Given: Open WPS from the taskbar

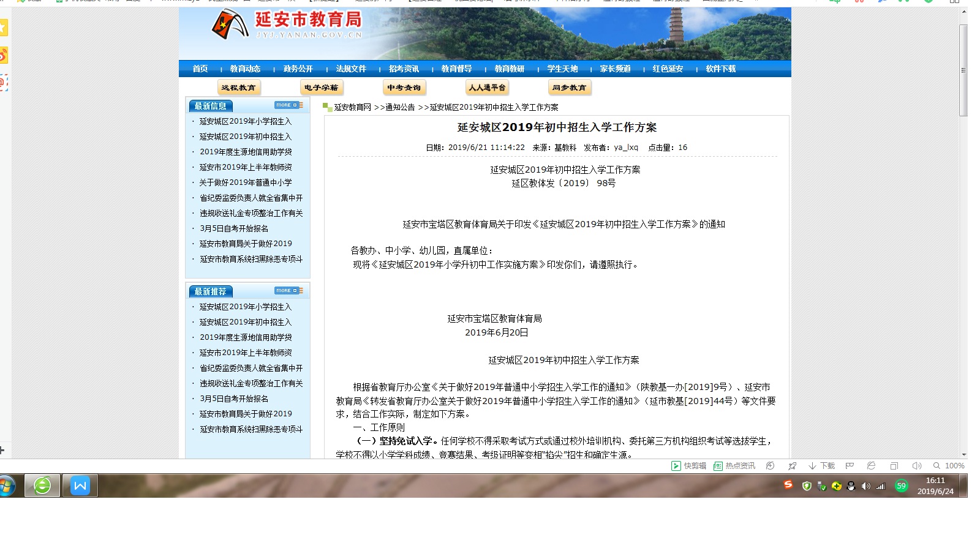Looking at the screenshot, I should [80, 486].
